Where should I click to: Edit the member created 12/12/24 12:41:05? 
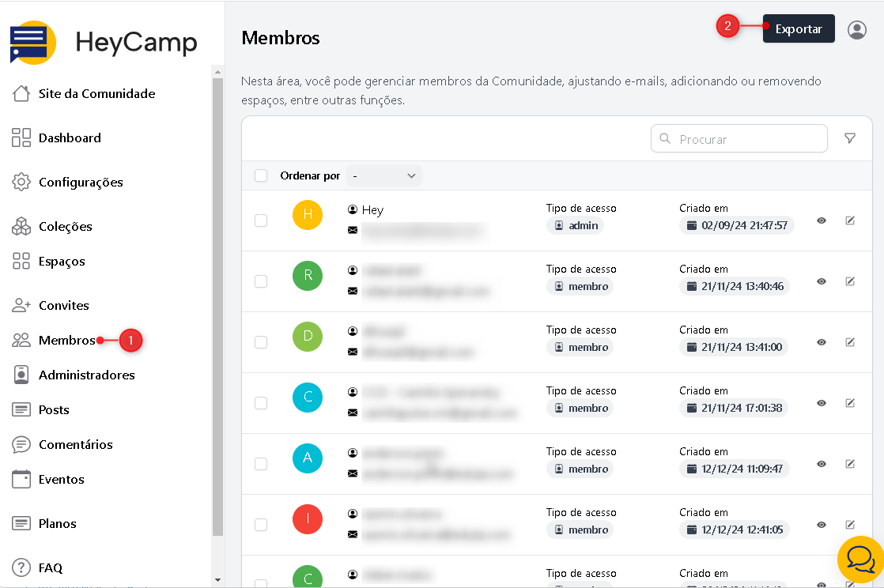click(x=850, y=525)
